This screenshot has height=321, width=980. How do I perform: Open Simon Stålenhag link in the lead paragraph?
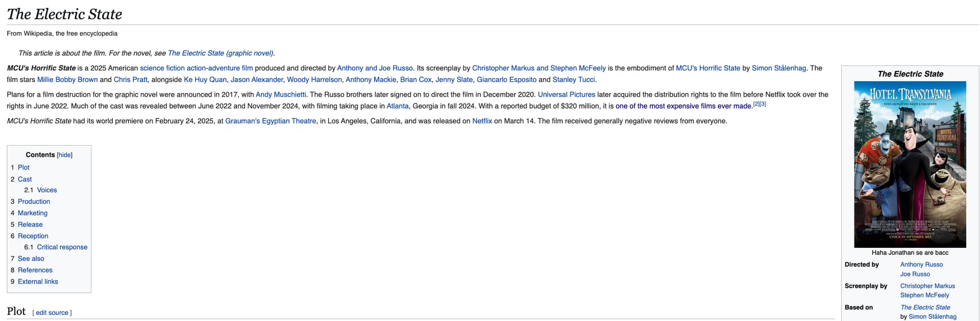[x=779, y=68]
